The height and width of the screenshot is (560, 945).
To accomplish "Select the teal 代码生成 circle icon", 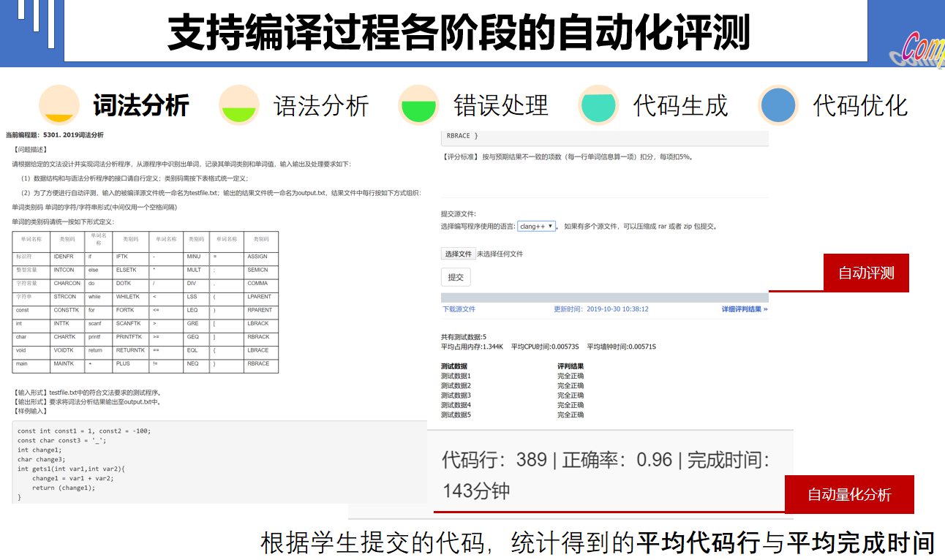I will (598, 106).
